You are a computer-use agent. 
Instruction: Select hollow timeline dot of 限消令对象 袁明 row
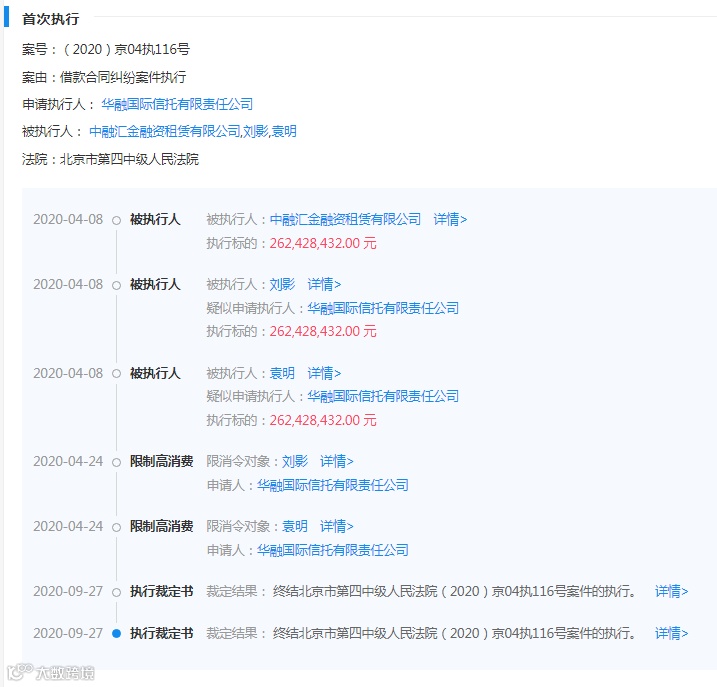point(117,527)
